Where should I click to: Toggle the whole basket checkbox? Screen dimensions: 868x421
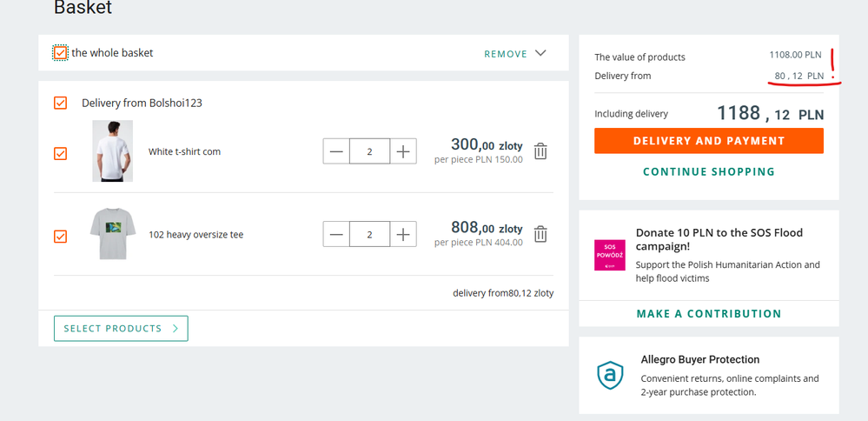[x=60, y=53]
